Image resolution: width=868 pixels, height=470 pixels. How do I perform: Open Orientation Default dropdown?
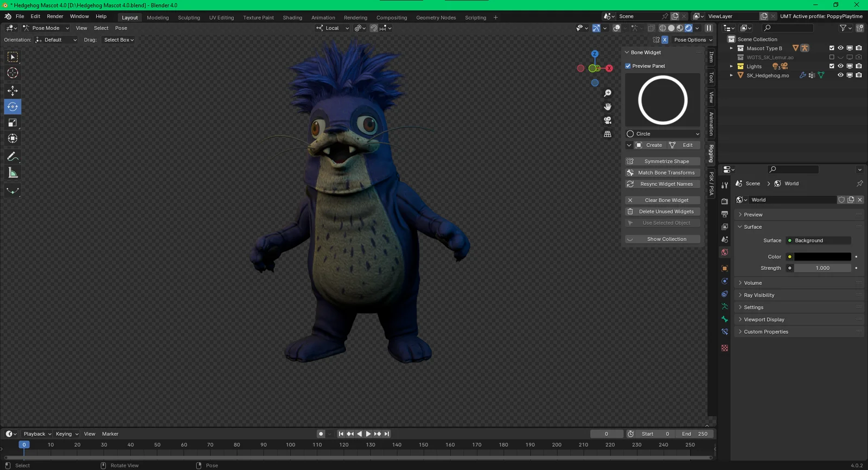click(x=56, y=40)
